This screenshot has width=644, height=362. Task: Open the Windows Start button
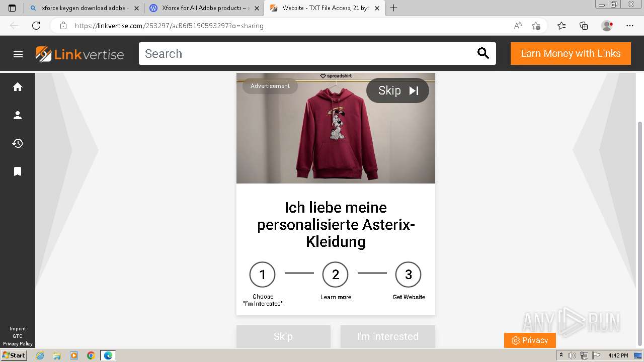14,355
